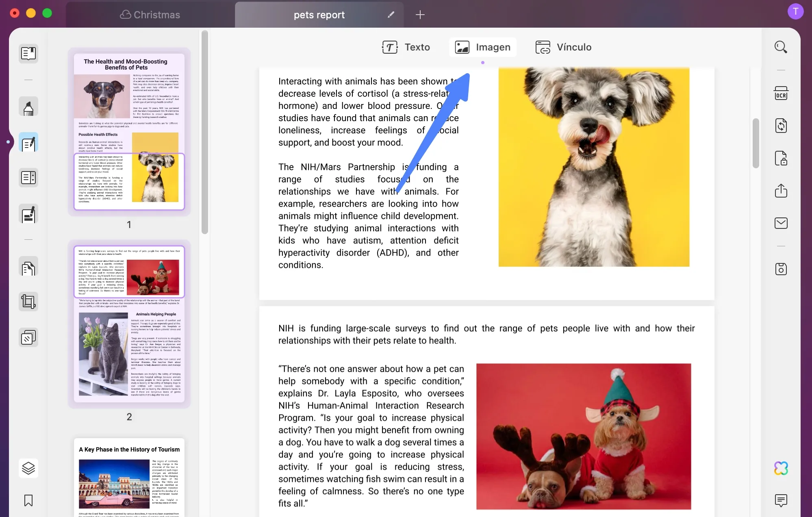This screenshot has width=812, height=517.
Task: Open the bookmarks panel icon
Action: coord(28,500)
